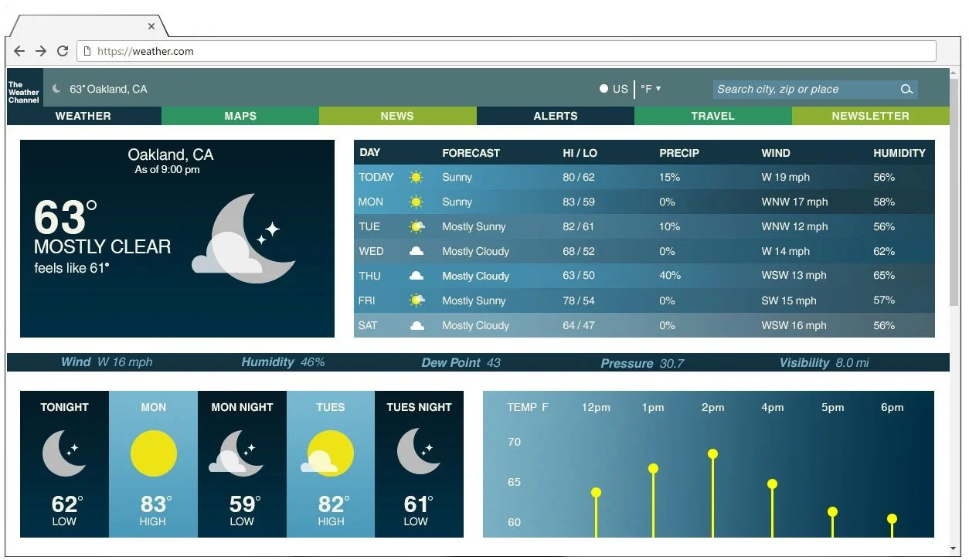The height and width of the screenshot is (560, 969).
Task: Click the MON NIGHT card label
Action: [x=242, y=407]
